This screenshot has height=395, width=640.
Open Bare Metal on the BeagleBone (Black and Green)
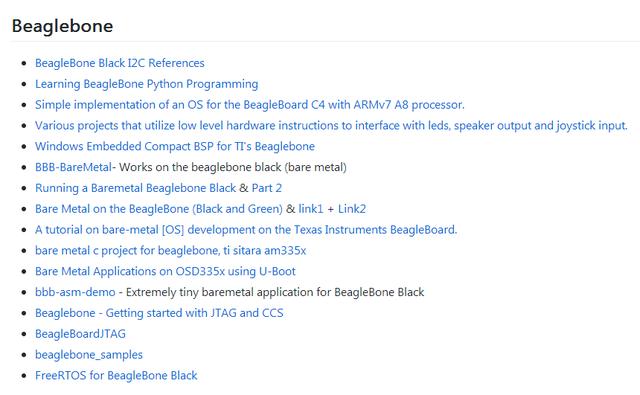point(159,209)
